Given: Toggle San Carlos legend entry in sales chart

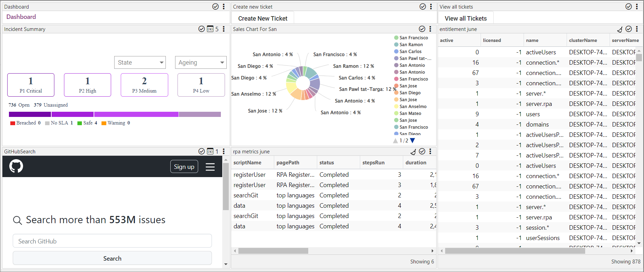Looking at the screenshot, I should pyautogui.click(x=408, y=52).
